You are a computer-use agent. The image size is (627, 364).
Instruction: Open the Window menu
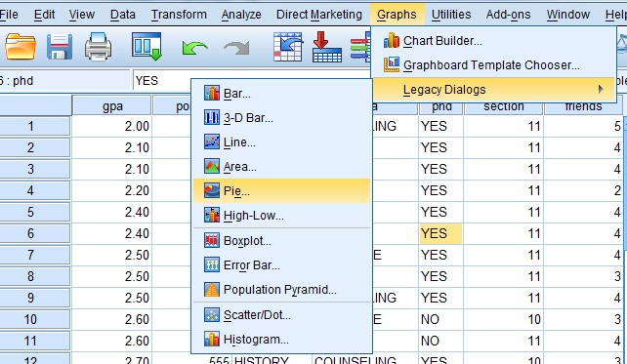pos(568,15)
